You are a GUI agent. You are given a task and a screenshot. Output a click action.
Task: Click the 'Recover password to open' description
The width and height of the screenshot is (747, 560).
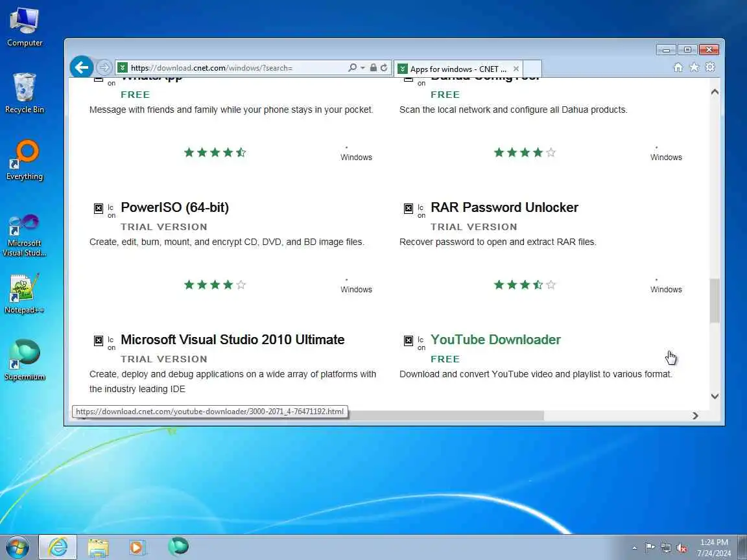[498, 242]
